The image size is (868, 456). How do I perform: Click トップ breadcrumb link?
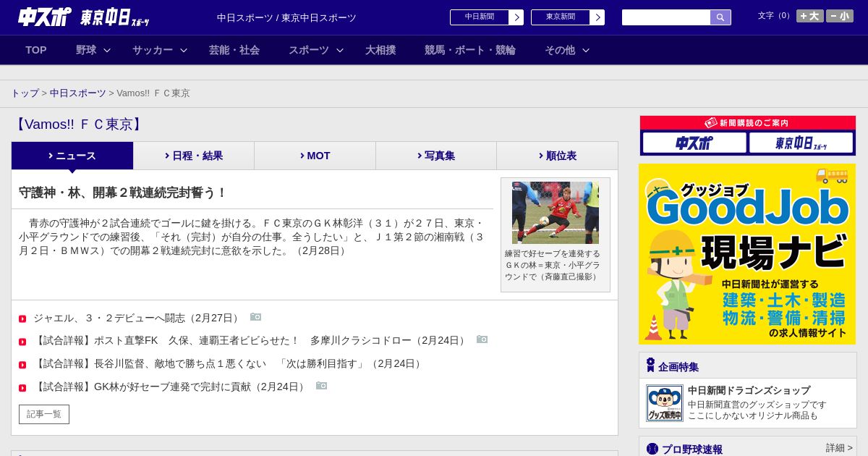pos(25,93)
